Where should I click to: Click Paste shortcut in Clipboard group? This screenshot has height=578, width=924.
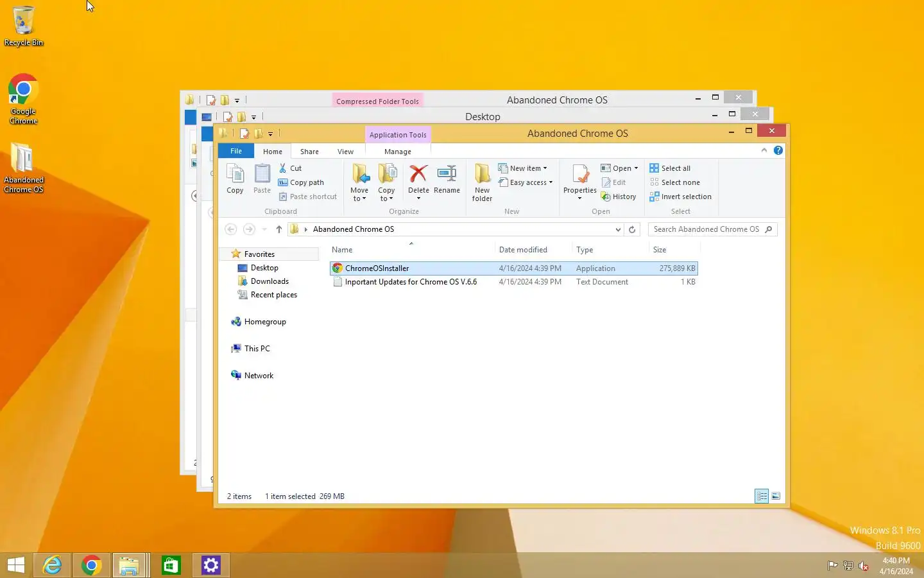pos(307,197)
